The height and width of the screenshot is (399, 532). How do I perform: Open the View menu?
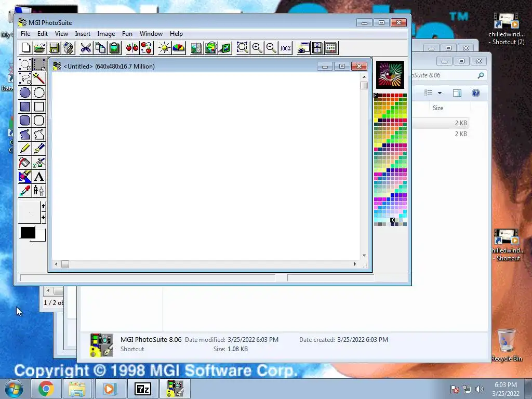pyautogui.click(x=61, y=34)
